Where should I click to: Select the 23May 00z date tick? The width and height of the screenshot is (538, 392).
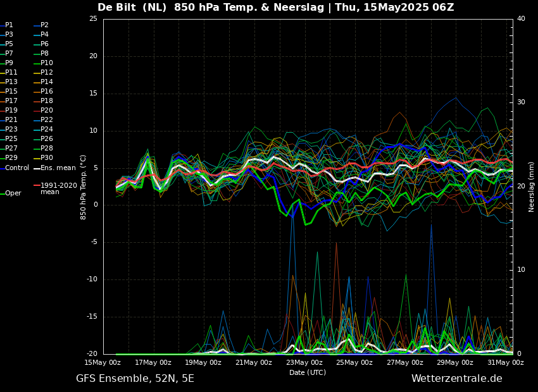point(304,363)
